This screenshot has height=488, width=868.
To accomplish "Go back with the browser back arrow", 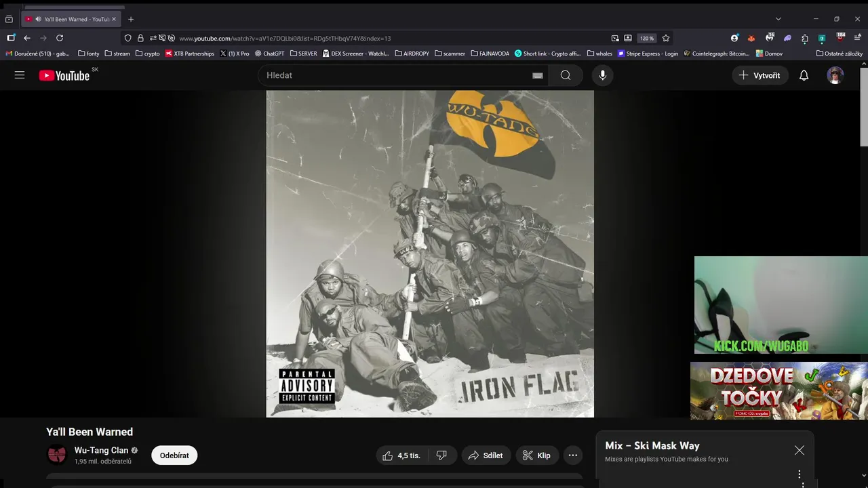I will pyautogui.click(x=27, y=38).
